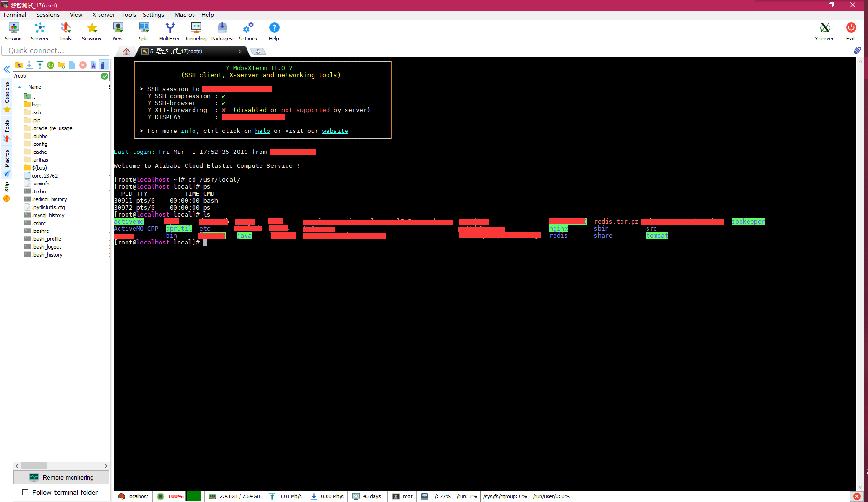Open the Tunneling manager
This screenshot has width=868, height=502.
196,32
